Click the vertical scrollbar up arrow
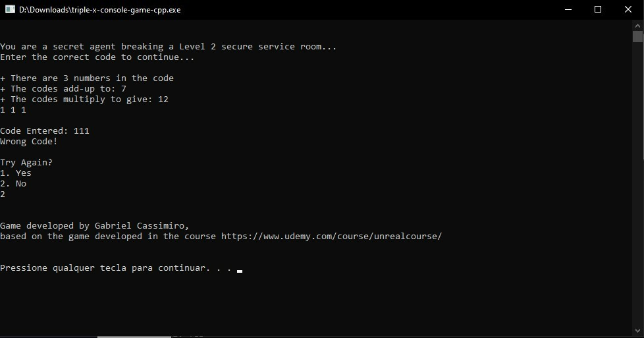Screen dimensions: 644x338 pos(638,25)
